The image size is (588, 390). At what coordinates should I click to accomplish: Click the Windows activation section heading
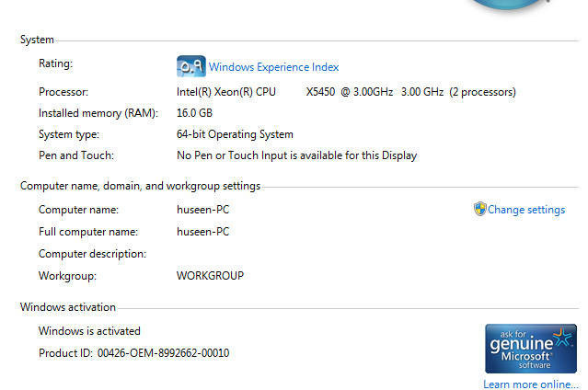68,307
